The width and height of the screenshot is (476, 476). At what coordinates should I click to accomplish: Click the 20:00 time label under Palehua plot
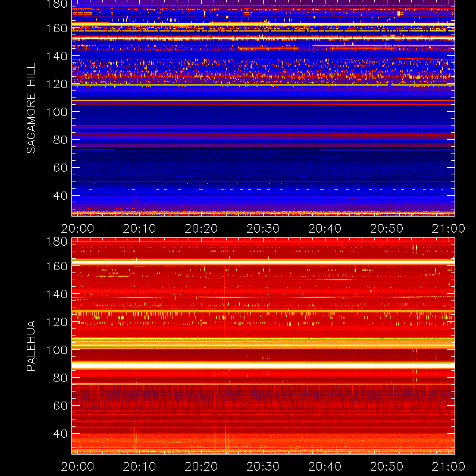(x=77, y=466)
